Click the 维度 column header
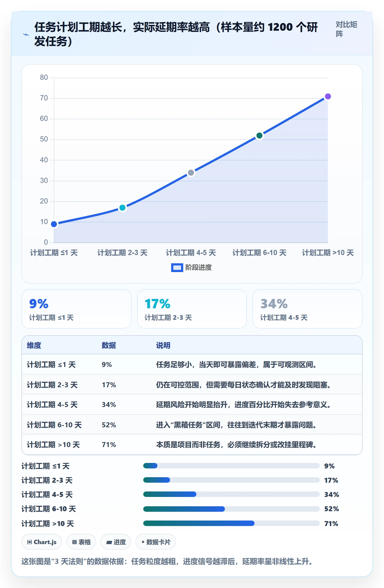The image size is (384, 588). pos(34,345)
